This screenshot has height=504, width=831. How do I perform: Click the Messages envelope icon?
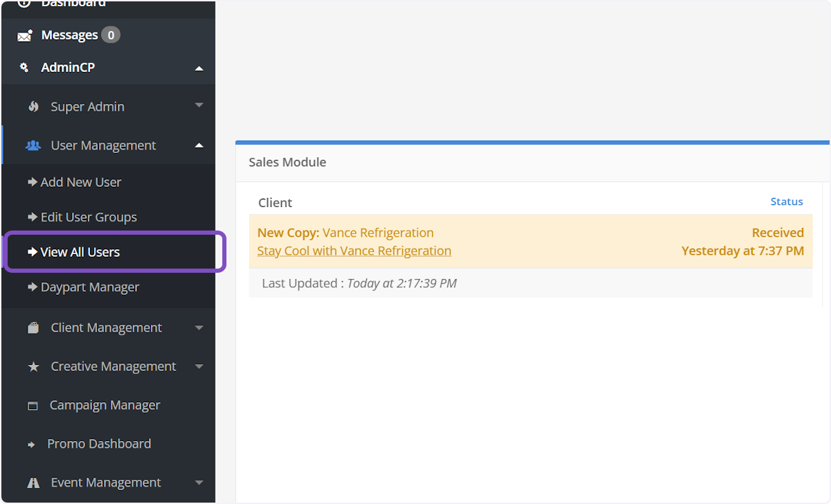click(25, 35)
